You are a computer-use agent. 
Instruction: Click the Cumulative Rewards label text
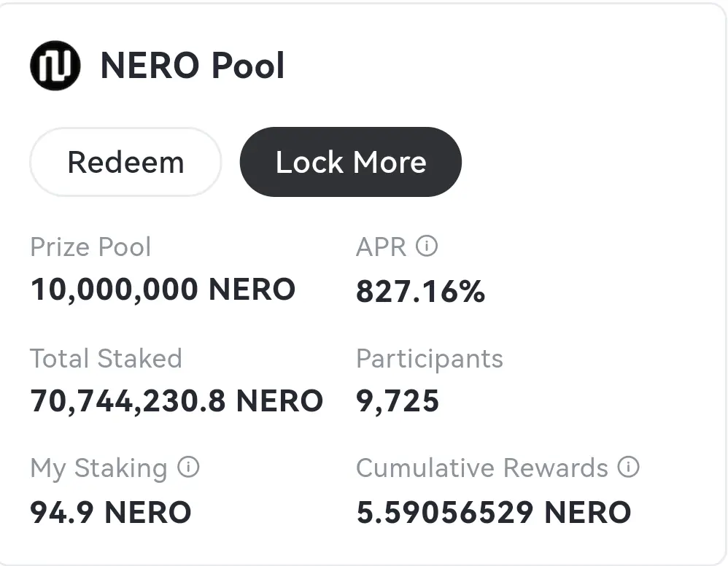click(482, 468)
